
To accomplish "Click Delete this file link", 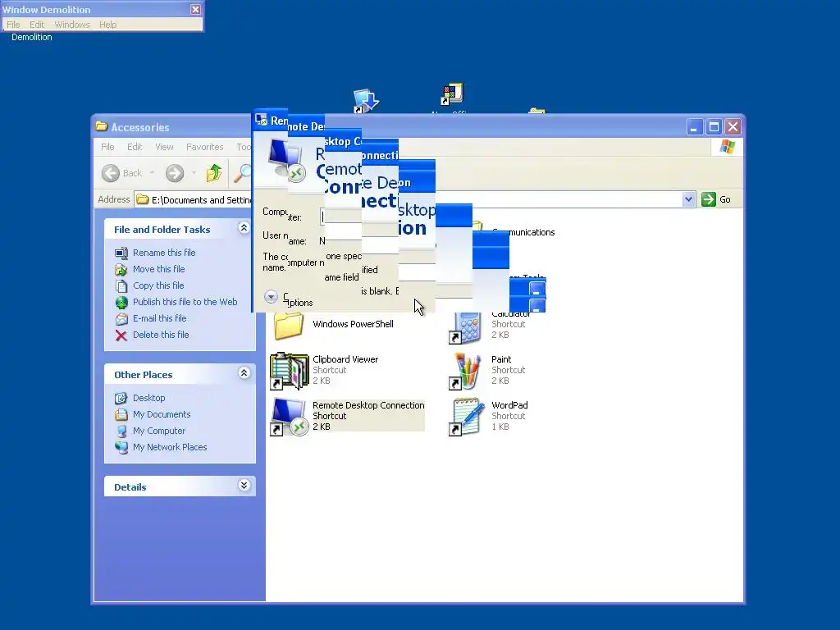I will pyautogui.click(x=161, y=335).
